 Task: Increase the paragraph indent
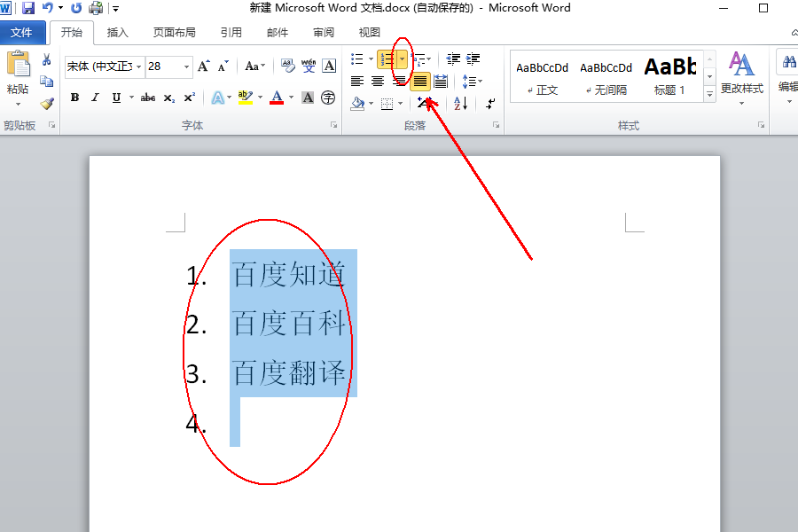[473, 59]
